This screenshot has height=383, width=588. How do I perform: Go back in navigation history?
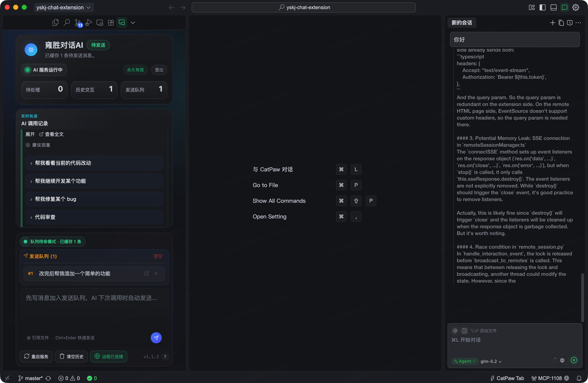pyautogui.click(x=172, y=8)
